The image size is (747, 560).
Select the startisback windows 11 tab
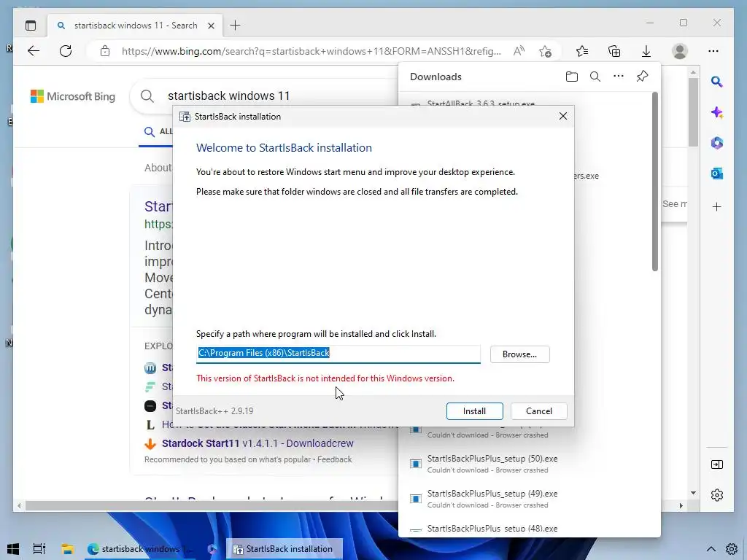135,26
